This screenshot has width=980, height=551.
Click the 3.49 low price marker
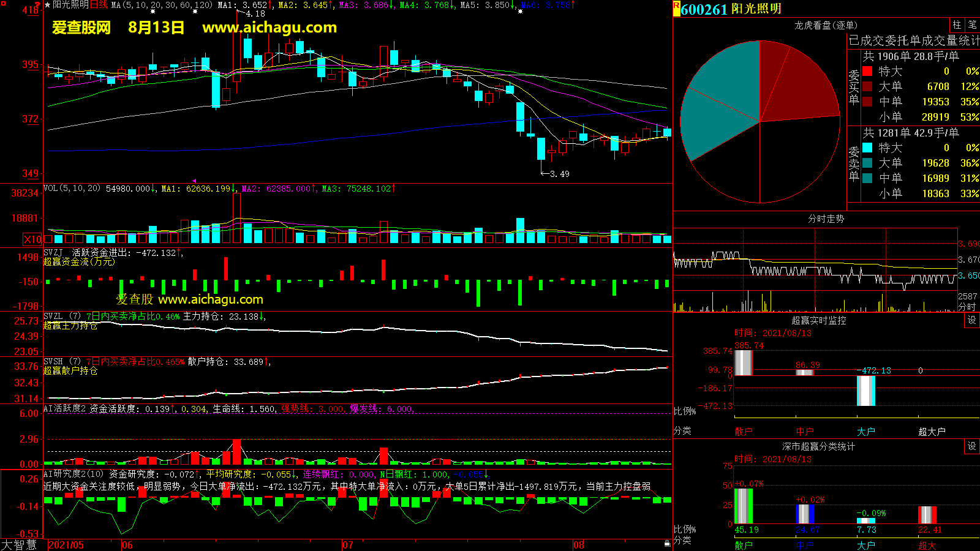point(559,174)
